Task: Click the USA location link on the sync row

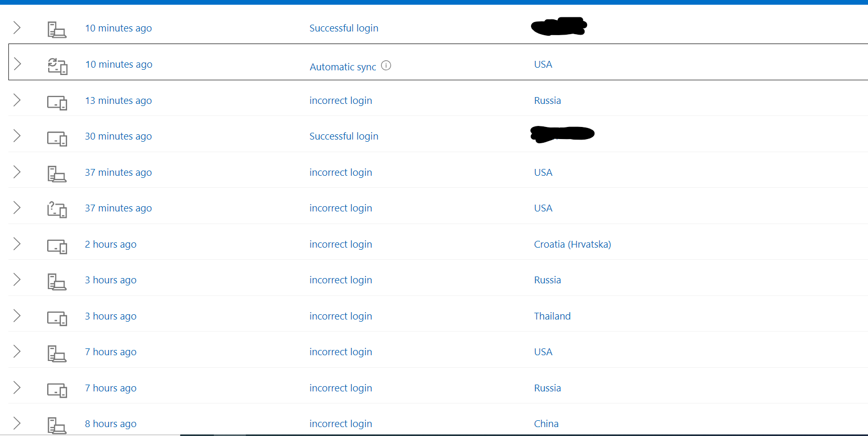Action: pyautogui.click(x=542, y=64)
